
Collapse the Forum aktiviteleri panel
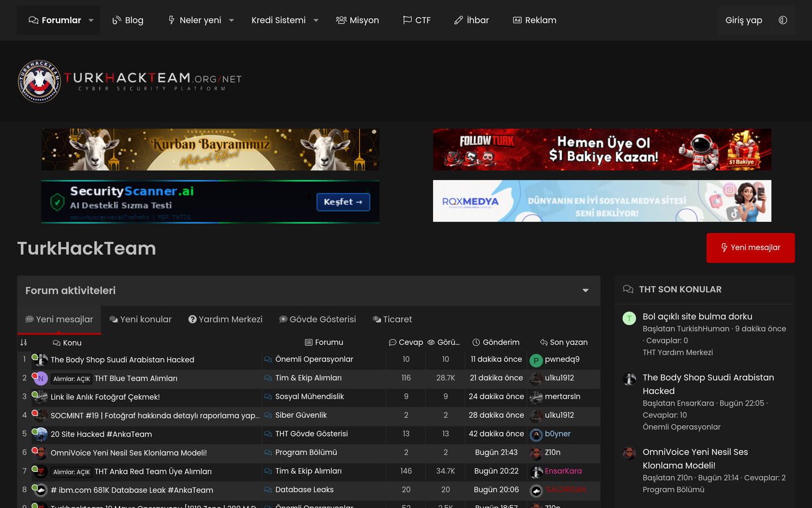point(585,291)
